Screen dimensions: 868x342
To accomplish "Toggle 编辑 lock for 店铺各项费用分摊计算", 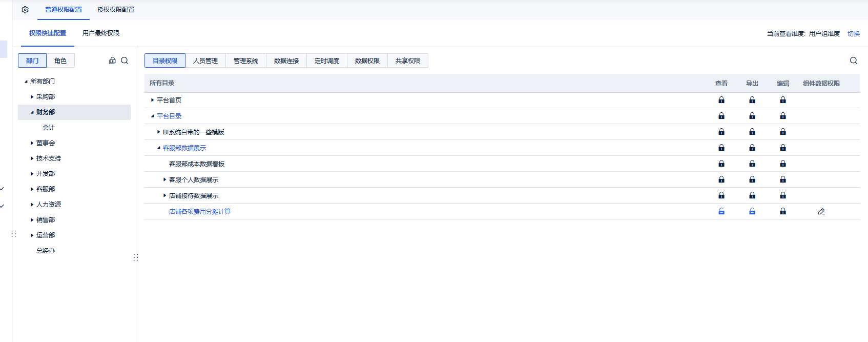I will (783, 211).
